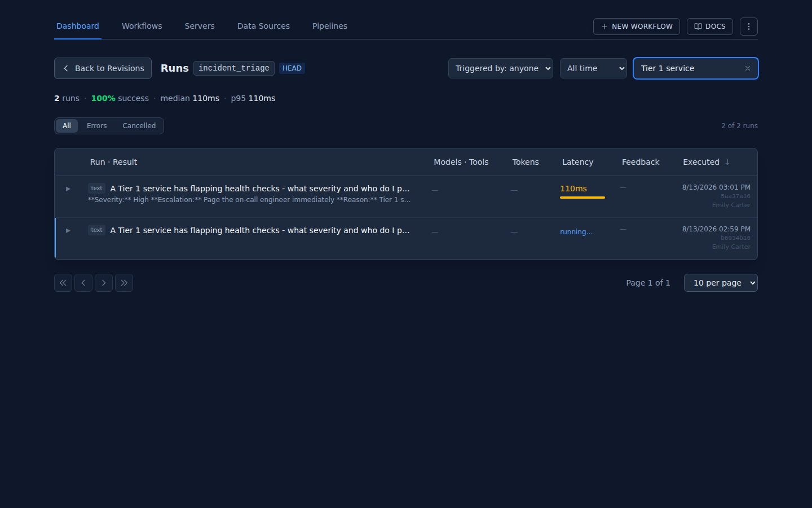Click the 100% success statistic
Viewport: 812px width, 508px height.
(120, 98)
